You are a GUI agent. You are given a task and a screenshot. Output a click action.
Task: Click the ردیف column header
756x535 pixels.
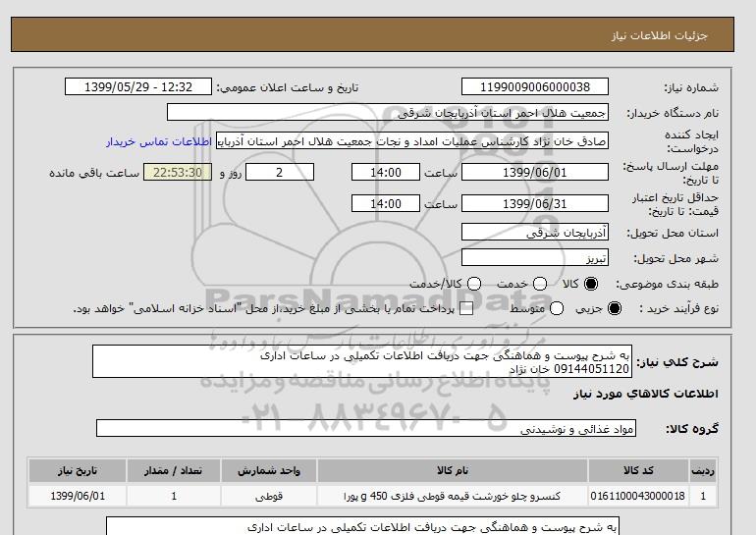tap(703, 470)
